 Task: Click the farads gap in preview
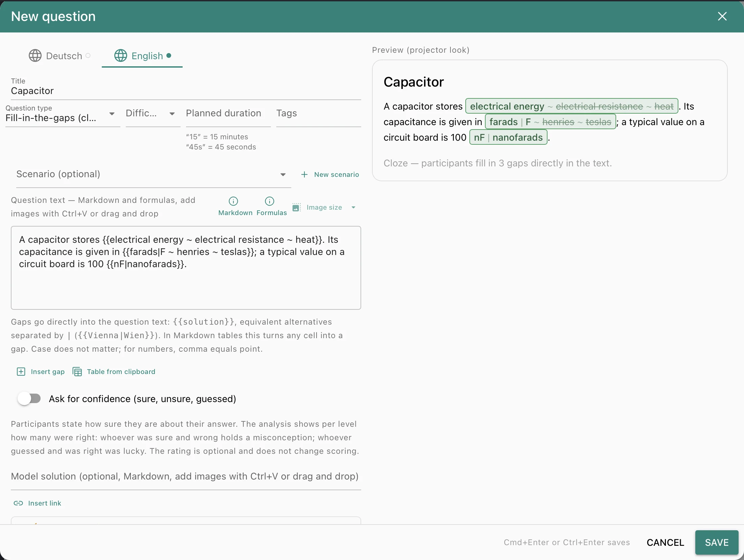click(x=551, y=122)
